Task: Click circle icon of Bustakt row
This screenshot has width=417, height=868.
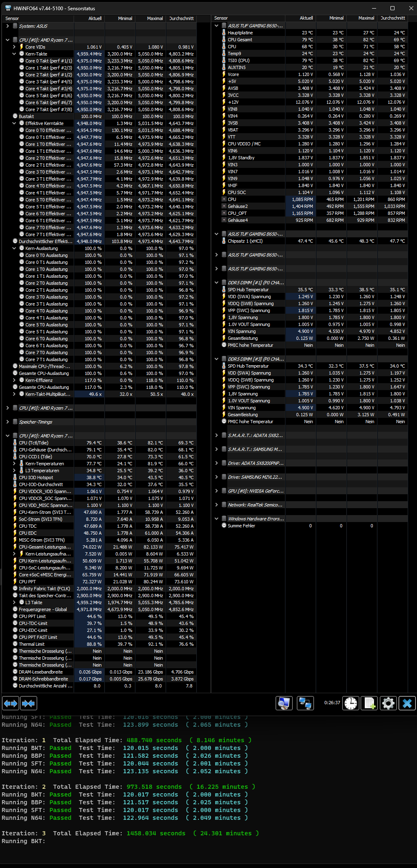Action: pyautogui.click(x=15, y=116)
